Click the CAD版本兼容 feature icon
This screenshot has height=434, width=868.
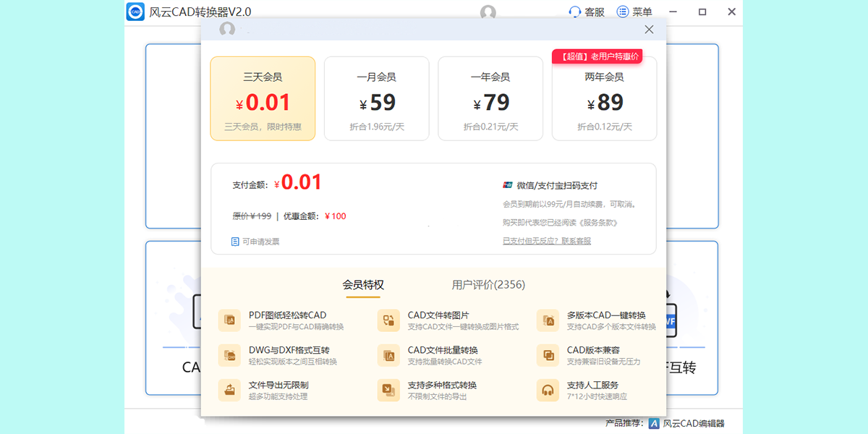pos(548,355)
